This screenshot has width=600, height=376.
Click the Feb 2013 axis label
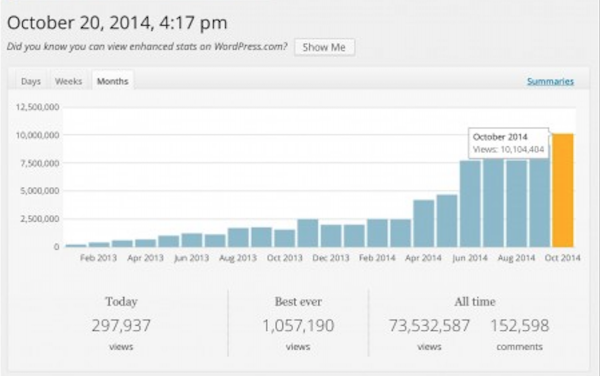point(98,258)
